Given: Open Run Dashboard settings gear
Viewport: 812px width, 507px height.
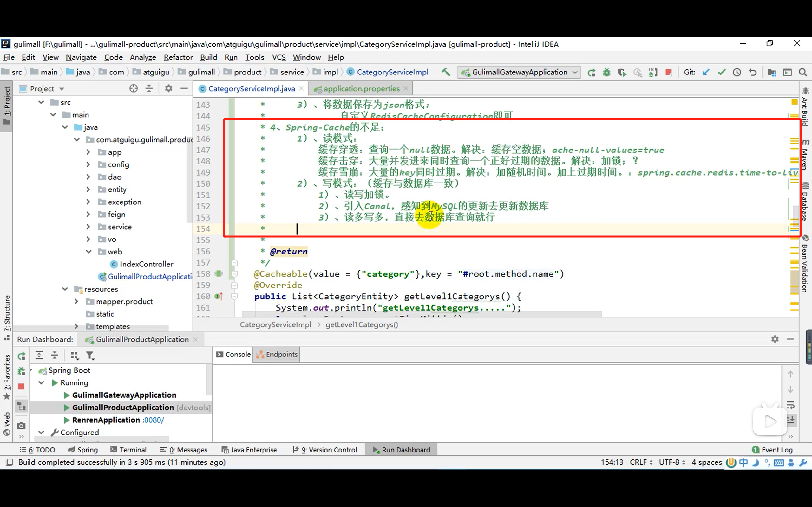Looking at the screenshot, I should click(x=775, y=339).
